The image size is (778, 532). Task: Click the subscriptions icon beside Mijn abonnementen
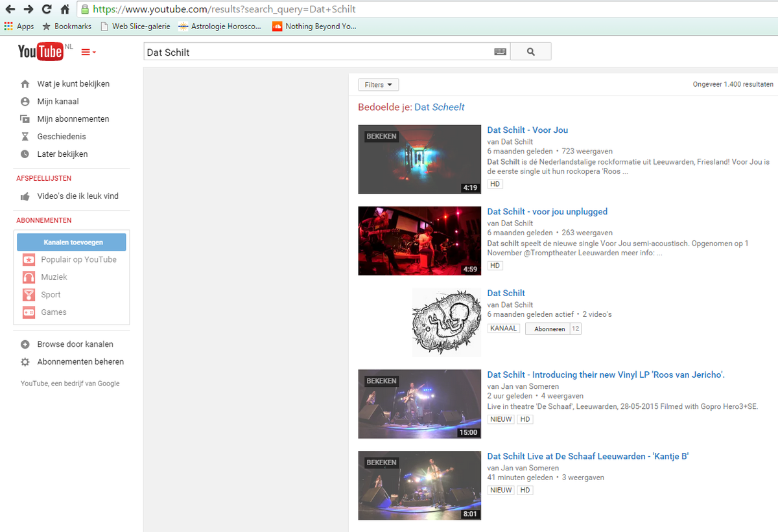click(25, 119)
